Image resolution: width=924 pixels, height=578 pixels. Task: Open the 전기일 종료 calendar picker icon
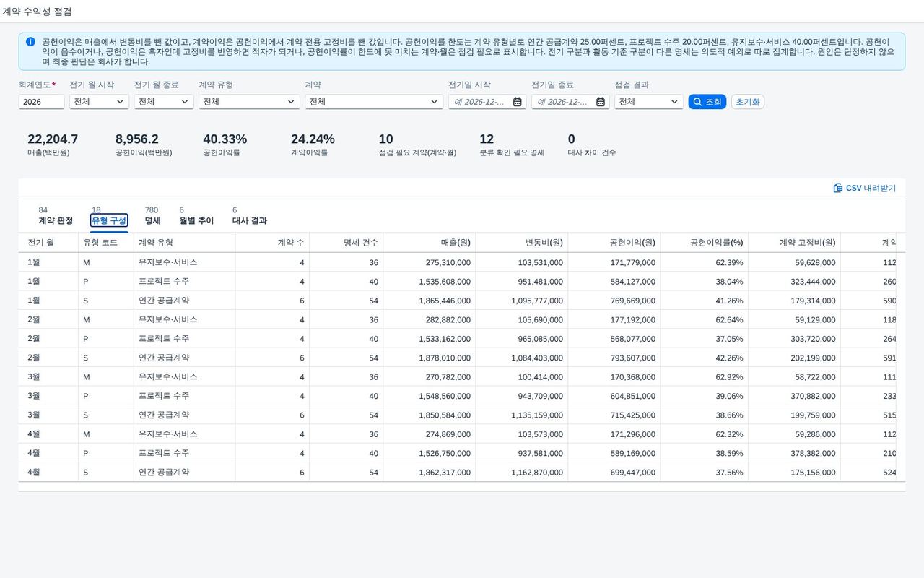pyautogui.click(x=601, y=102)
